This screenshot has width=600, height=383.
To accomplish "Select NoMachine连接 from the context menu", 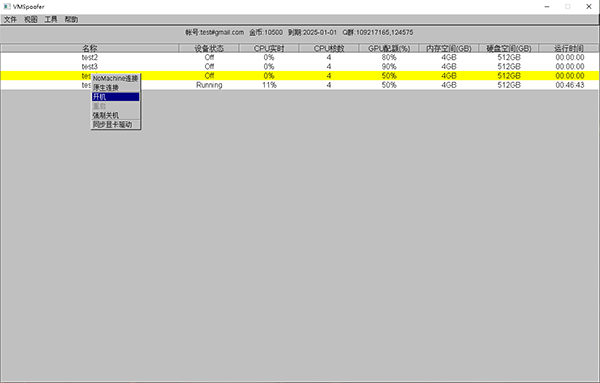I will pos(116,78).
